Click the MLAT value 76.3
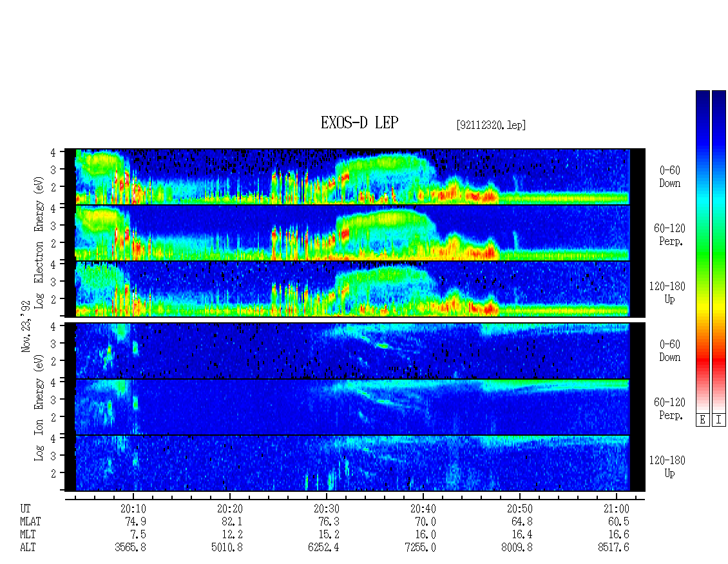 [329, 521]
